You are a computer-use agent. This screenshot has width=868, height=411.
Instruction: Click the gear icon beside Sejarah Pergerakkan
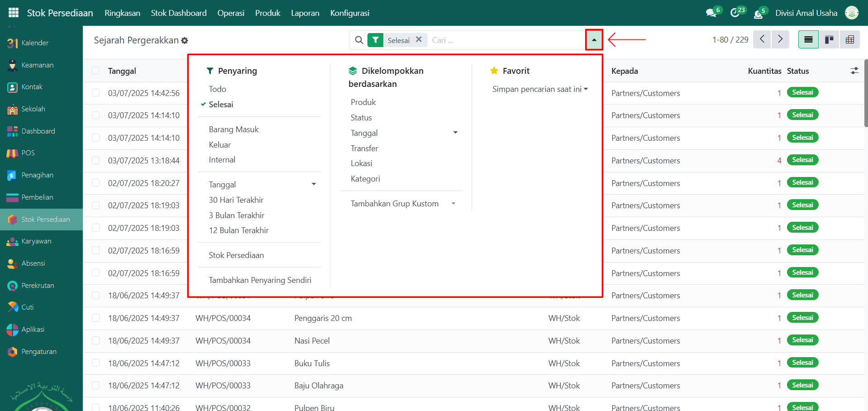(185, 41)
